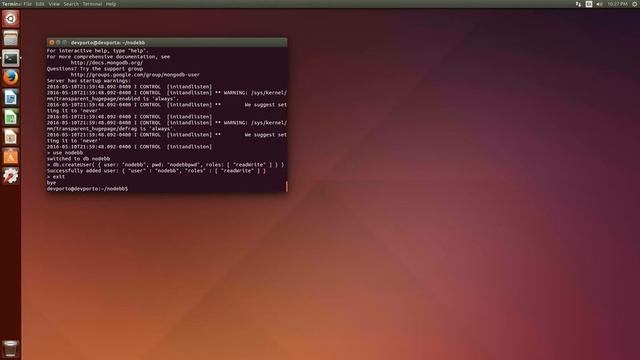Open System Settings from launcher
The height and width of the screenshot is (360, 640).
click(x=11, y=176)
